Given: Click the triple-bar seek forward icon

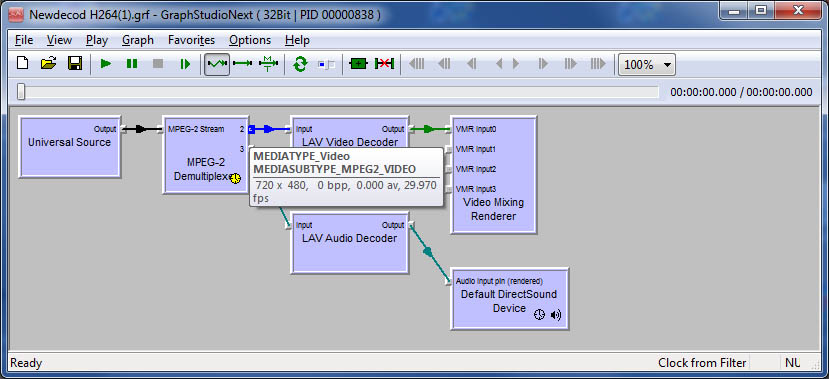Looking at the screenshot, I should point(598,64).
